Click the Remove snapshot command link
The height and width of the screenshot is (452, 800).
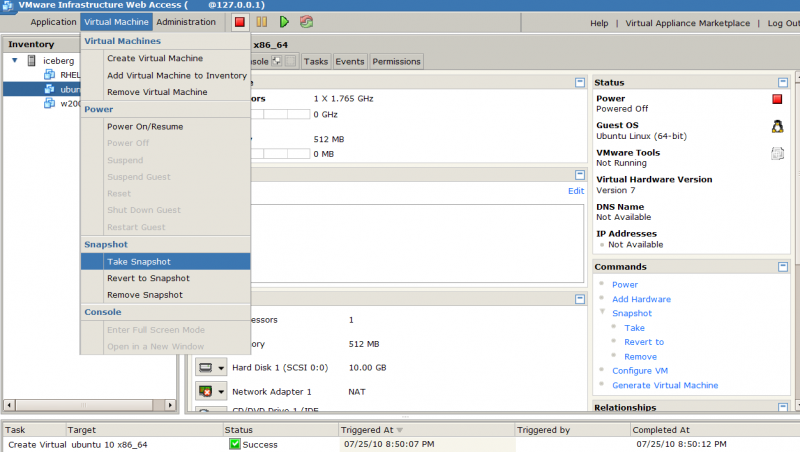640,357
